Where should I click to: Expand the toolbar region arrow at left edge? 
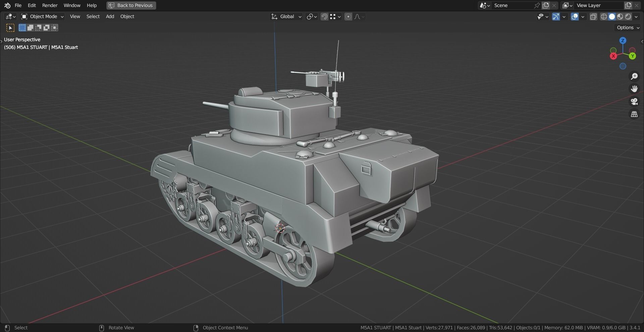(x=1, y=42)
